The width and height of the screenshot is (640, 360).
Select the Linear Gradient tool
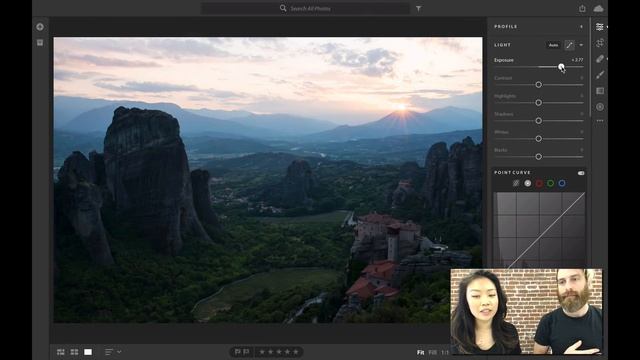coord(600,91)
